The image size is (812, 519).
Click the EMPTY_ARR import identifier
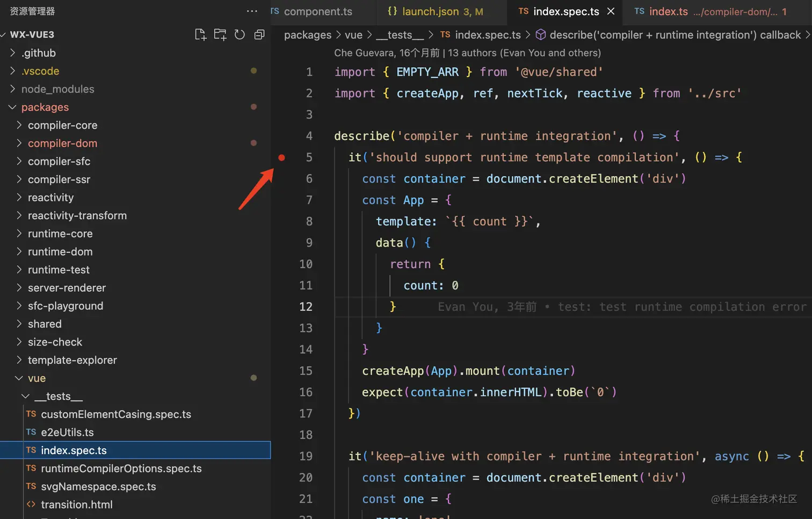pos(427,72)
